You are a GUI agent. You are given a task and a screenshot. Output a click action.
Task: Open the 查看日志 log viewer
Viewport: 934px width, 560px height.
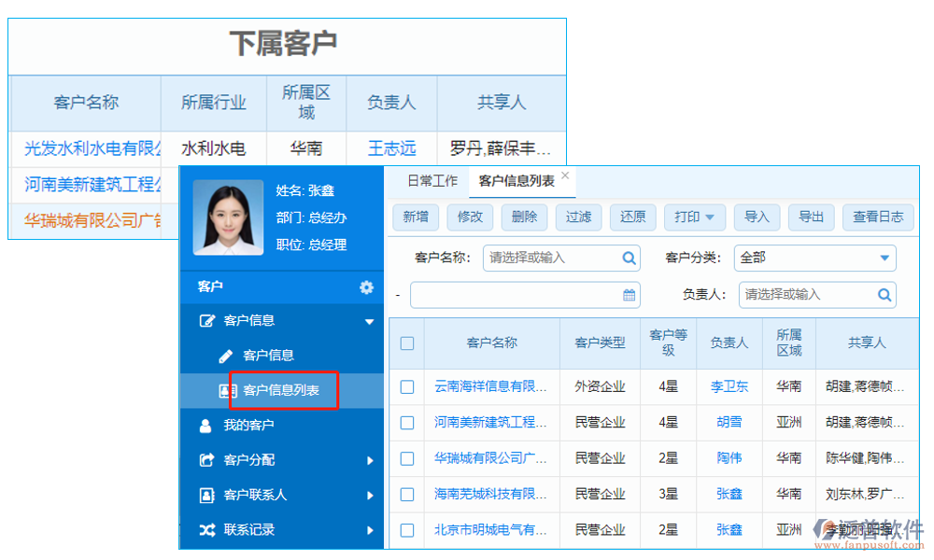click(x=877, y=217)
